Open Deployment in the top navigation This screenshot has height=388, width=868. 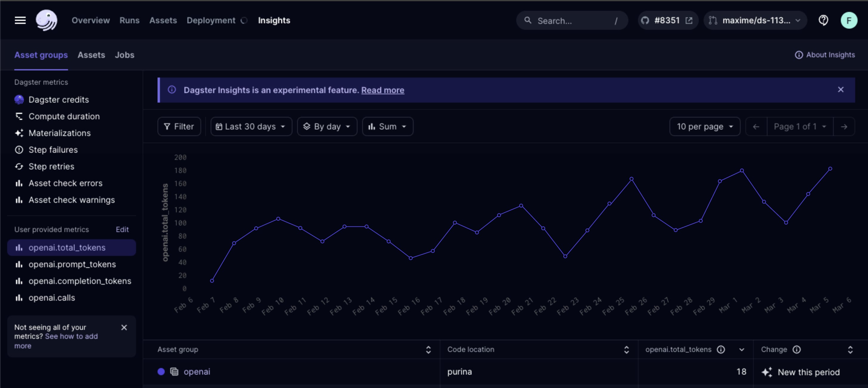click(211, 20)
